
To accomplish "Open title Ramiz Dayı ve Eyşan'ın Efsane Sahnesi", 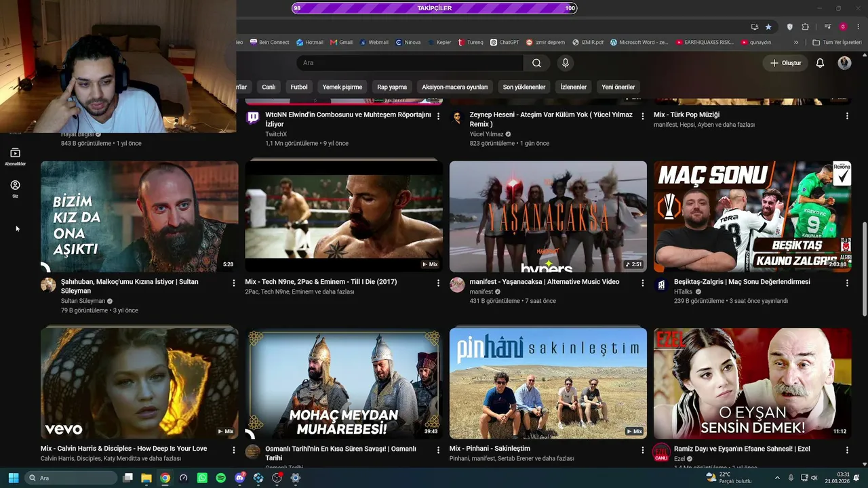I will [742, 449].
